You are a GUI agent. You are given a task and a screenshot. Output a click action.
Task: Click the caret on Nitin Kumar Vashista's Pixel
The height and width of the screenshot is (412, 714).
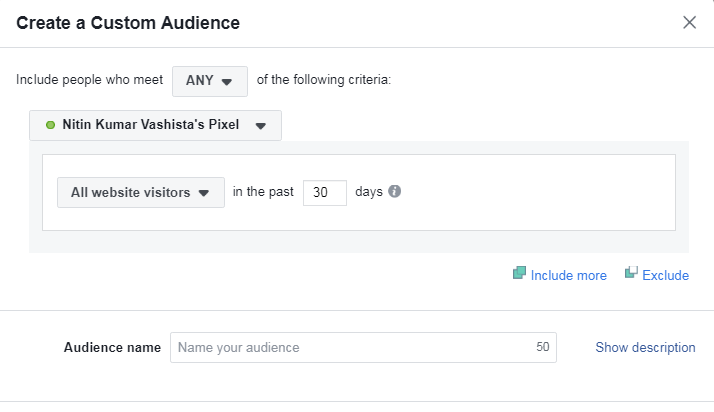[x=260, y=126]
